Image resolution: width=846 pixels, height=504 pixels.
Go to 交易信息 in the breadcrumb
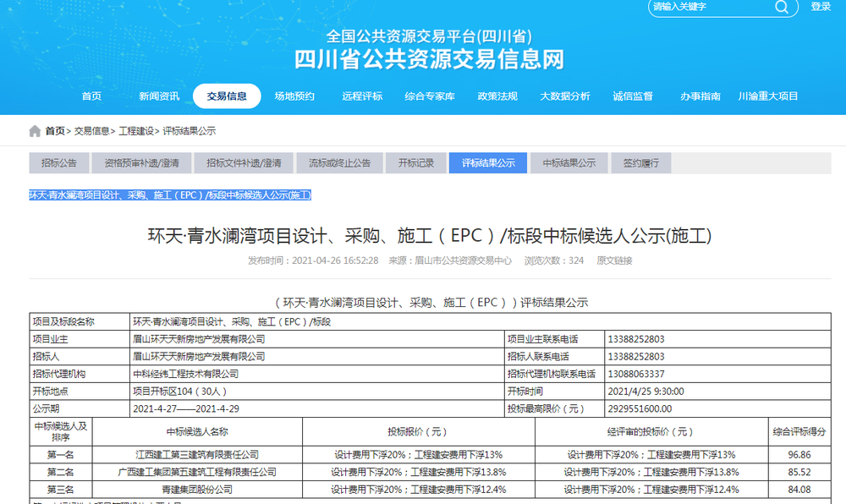[x=91, y=131]
